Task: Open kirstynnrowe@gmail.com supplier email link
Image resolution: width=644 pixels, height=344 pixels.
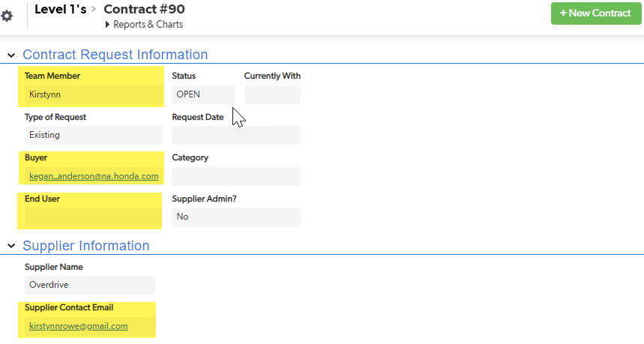Action: tap(79, 326)
